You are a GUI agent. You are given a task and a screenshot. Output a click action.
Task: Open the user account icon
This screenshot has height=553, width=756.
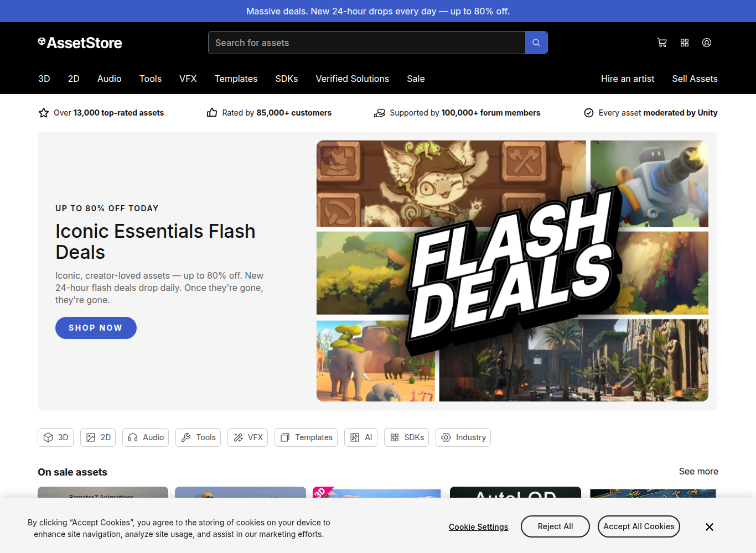click(707, 43)
